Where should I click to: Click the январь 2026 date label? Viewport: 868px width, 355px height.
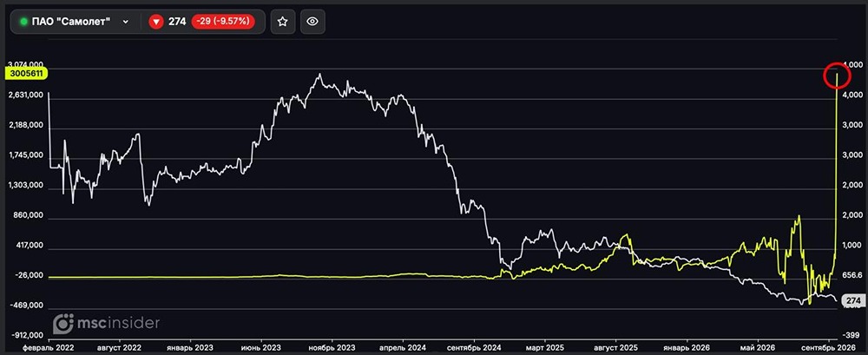(x=687, y=350)
